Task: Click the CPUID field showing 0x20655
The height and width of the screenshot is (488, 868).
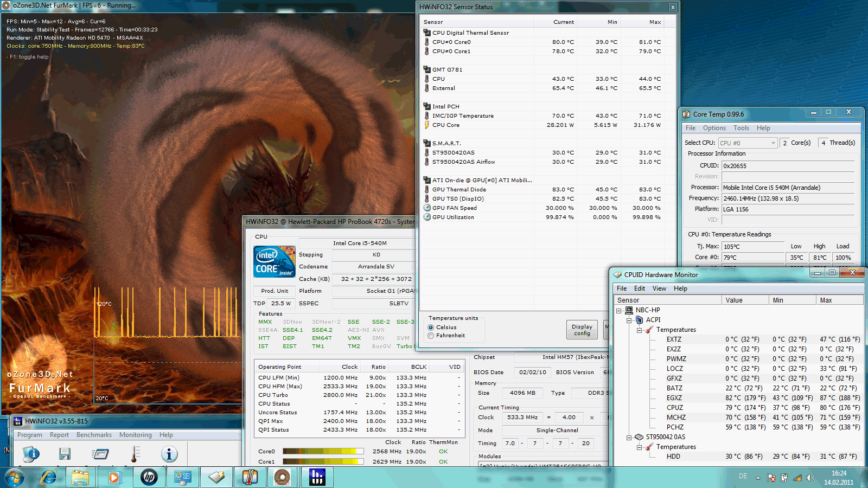Action: pos(788,166)
